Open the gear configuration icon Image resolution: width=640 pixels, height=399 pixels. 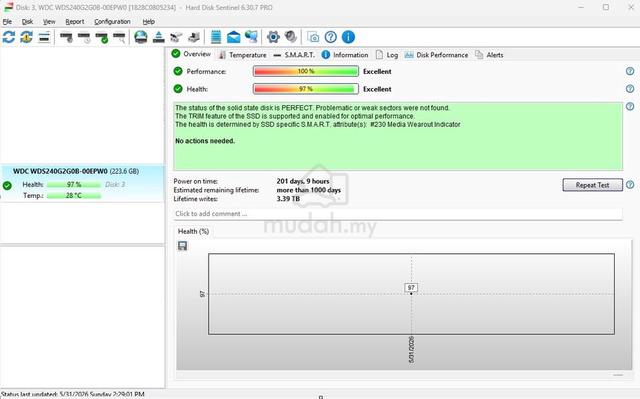coord(273,37)
